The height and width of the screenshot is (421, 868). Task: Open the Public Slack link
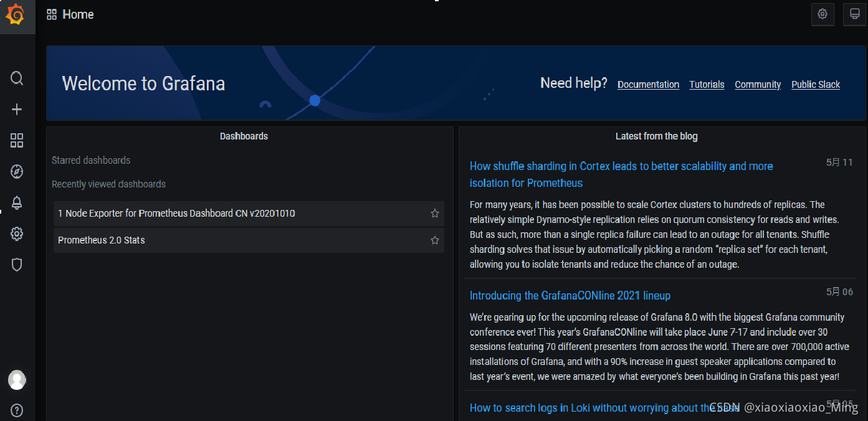pyautogui.click(x=816, y=84)
